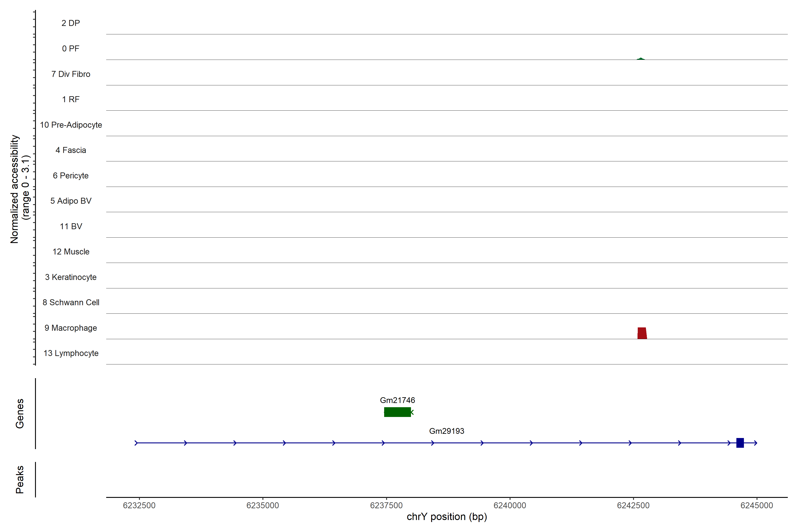Click the 3 Keratinocyte track label
The image size is (798, 532).
[70, 277]
